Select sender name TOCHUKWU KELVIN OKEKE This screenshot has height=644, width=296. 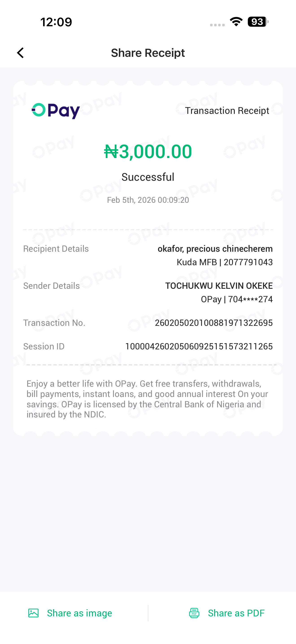pyautogui.click(x=219, y=286)
